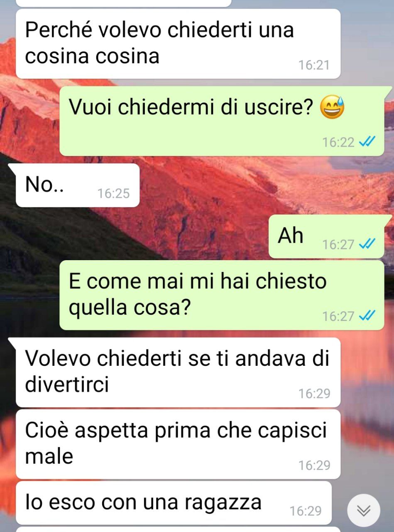The width and height of the screenshot is (394, 532).
Task: Tap the sweat-smile emoji in the message
Action: pyautogui.click(x=332, y=108)
